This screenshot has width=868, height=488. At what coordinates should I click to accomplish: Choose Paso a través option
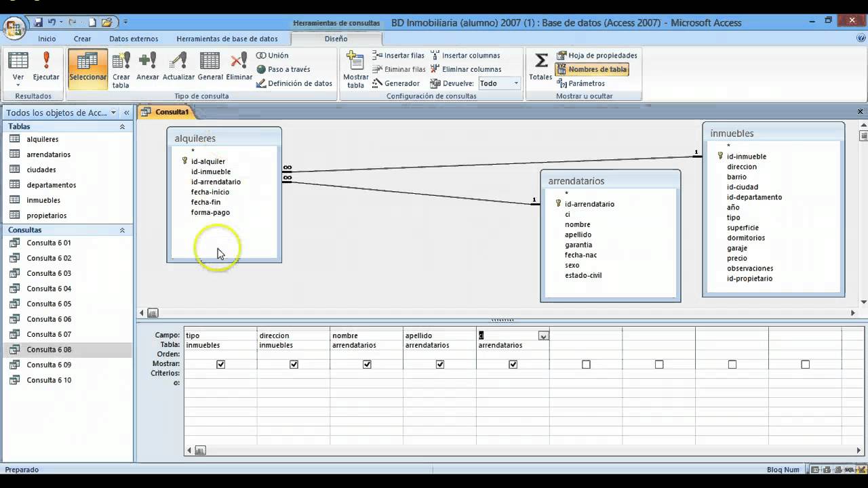tap(283, 69)
